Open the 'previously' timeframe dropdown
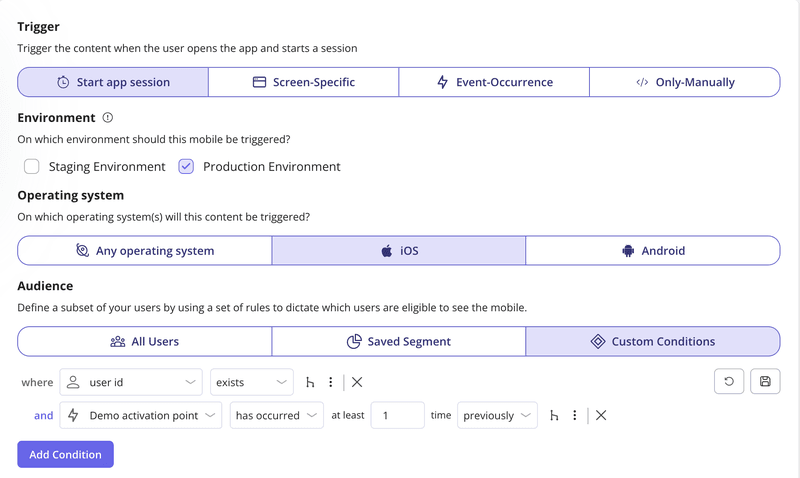800x478 pixels. [497, 415]
